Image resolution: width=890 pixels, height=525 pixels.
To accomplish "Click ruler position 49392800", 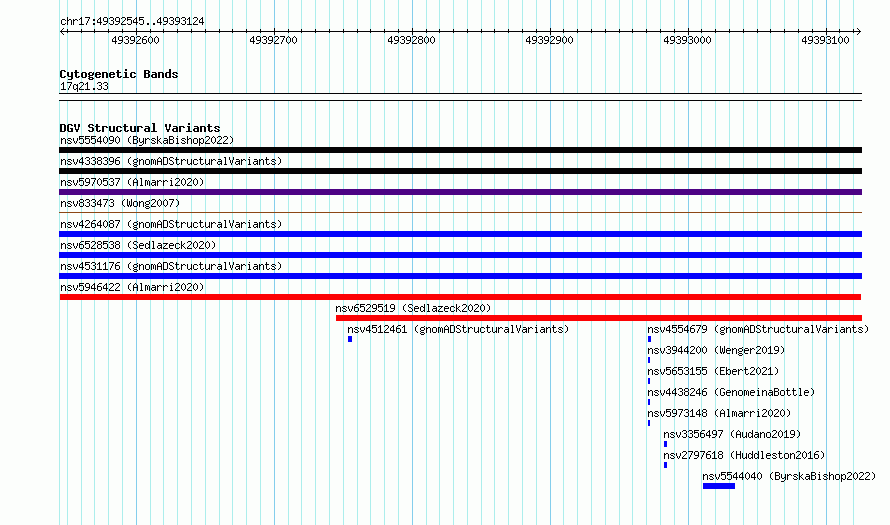I will [x=412, y=40].
